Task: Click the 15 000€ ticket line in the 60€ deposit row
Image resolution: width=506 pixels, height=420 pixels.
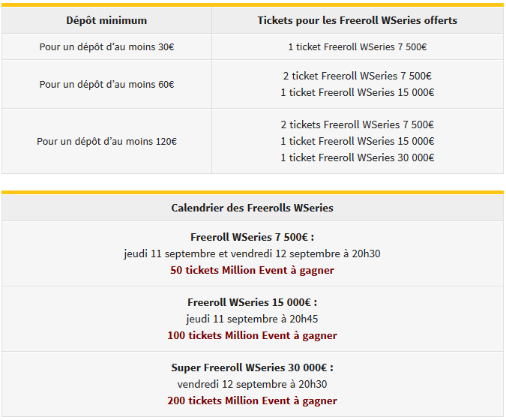Action: pos(357,92)
